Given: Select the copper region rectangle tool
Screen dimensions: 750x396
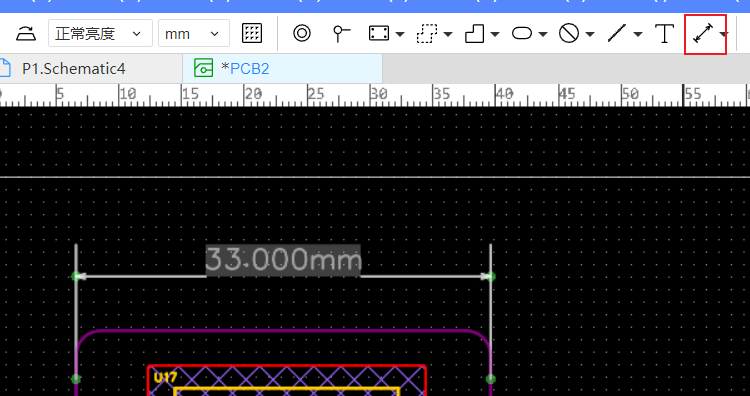Looking at the screenshot, I should pos(379,33).
